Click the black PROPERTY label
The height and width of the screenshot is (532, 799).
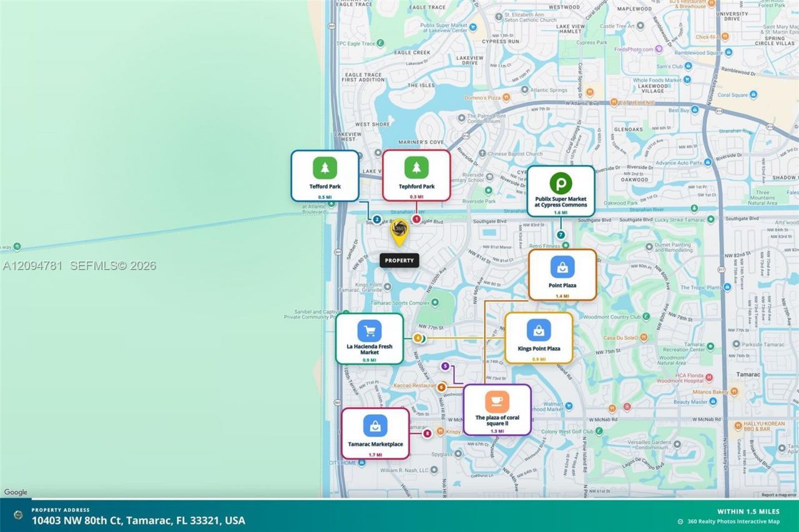pos(399,261)
